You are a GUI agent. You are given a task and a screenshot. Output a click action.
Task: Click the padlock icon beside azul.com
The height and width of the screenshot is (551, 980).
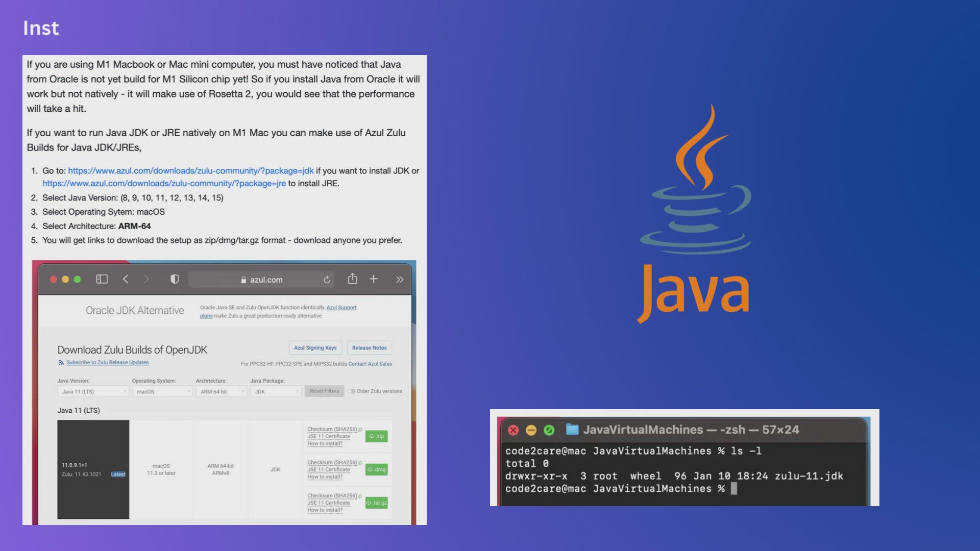pos(243,280)
